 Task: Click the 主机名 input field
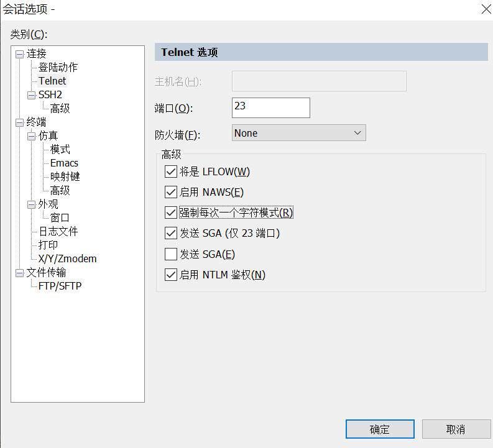[319, 81]
